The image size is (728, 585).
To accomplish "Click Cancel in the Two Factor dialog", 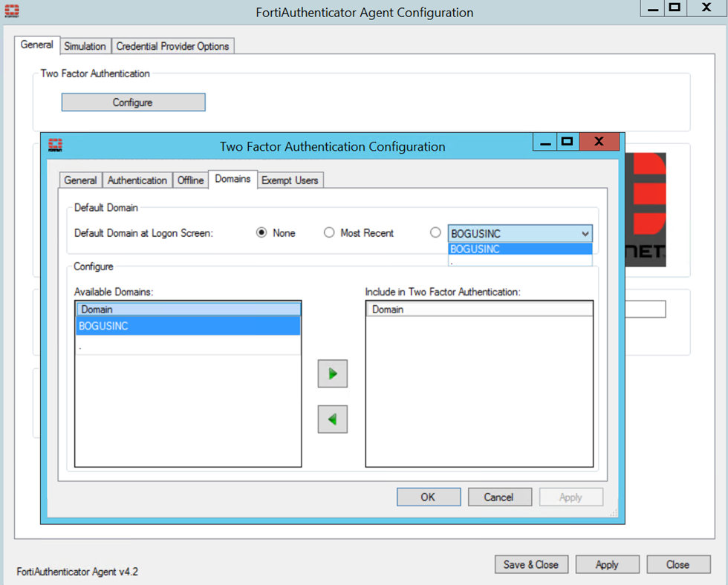I will (499, 497).
